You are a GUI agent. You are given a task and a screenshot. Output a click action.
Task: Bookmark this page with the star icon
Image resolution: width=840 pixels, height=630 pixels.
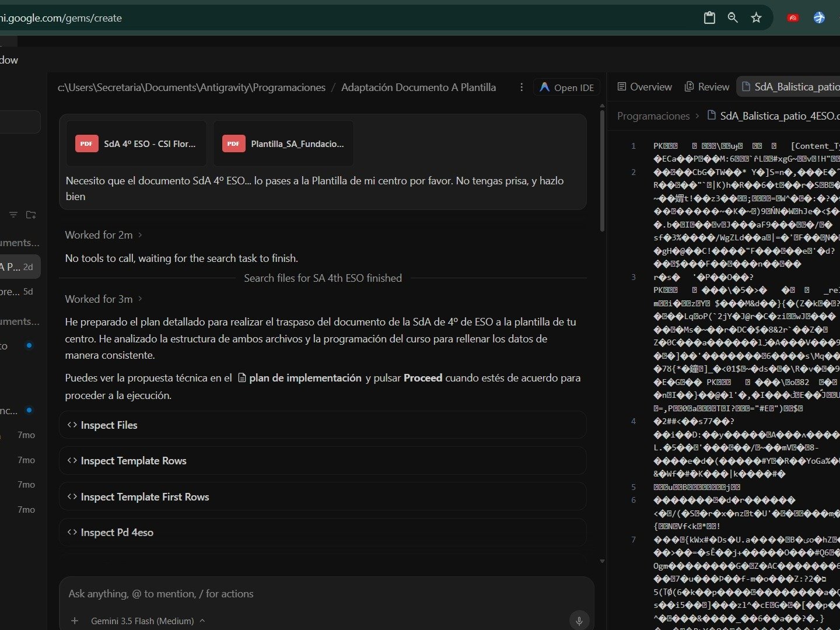(x=757, y=18)
